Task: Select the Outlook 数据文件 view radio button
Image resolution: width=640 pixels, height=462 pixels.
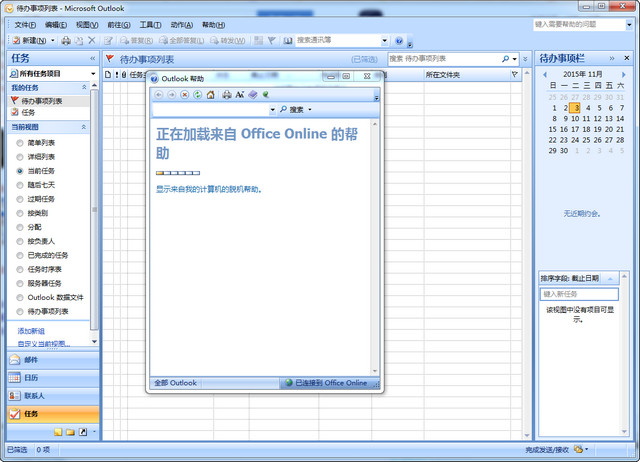Action: 20,298
